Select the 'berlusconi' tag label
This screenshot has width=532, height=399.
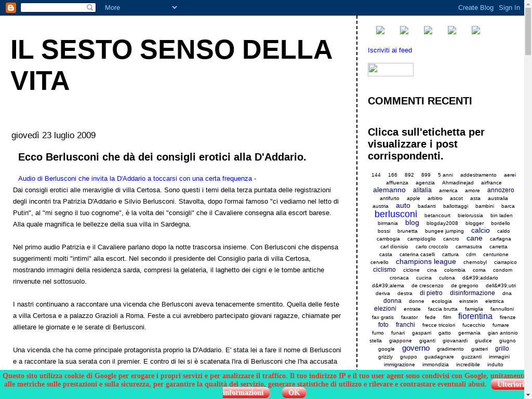pyautogui.click(x=395, y=214)
